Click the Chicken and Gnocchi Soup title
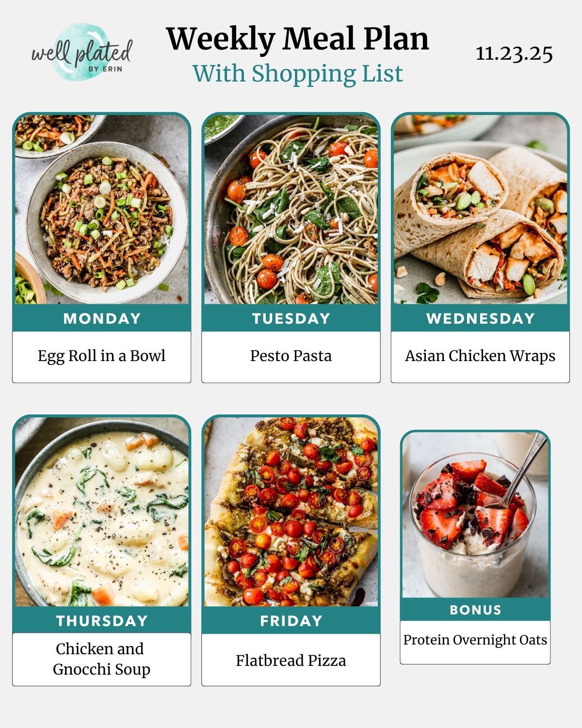 (x=102, y=659)
